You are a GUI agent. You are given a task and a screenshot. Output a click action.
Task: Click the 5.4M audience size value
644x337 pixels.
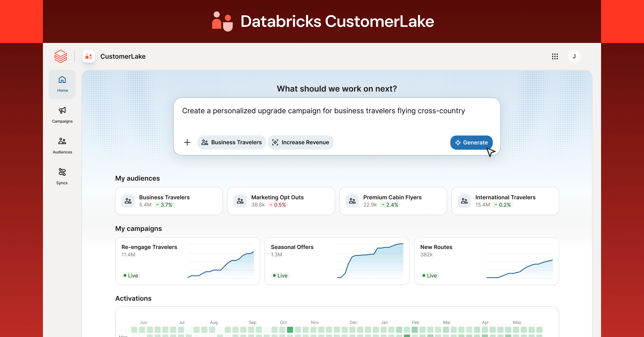click(145, 205)
